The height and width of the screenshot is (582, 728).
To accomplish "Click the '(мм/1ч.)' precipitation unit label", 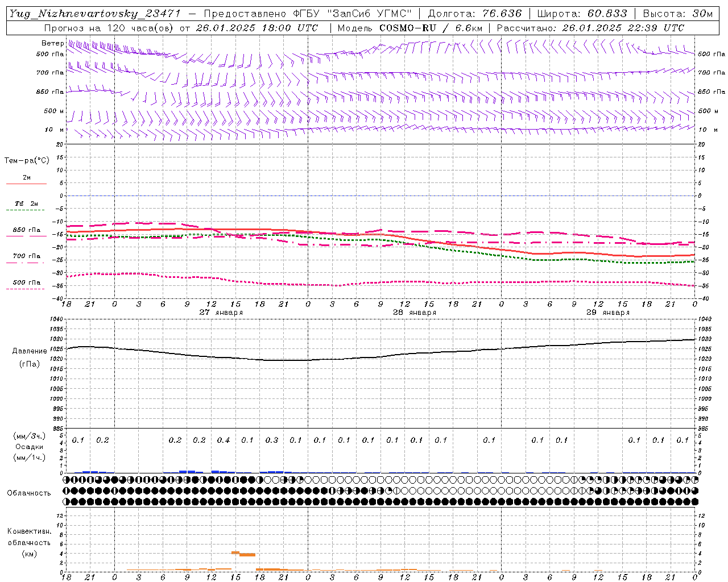I will pos(30,458).
